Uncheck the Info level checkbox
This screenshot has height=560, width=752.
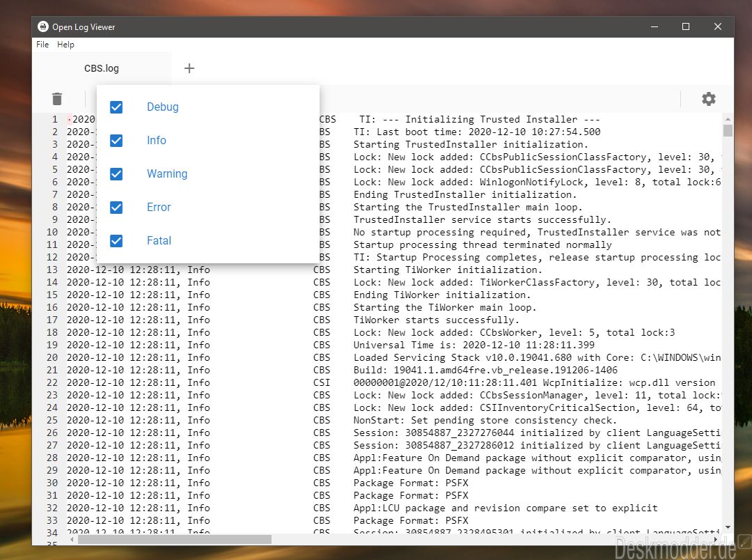pos(116,141)
